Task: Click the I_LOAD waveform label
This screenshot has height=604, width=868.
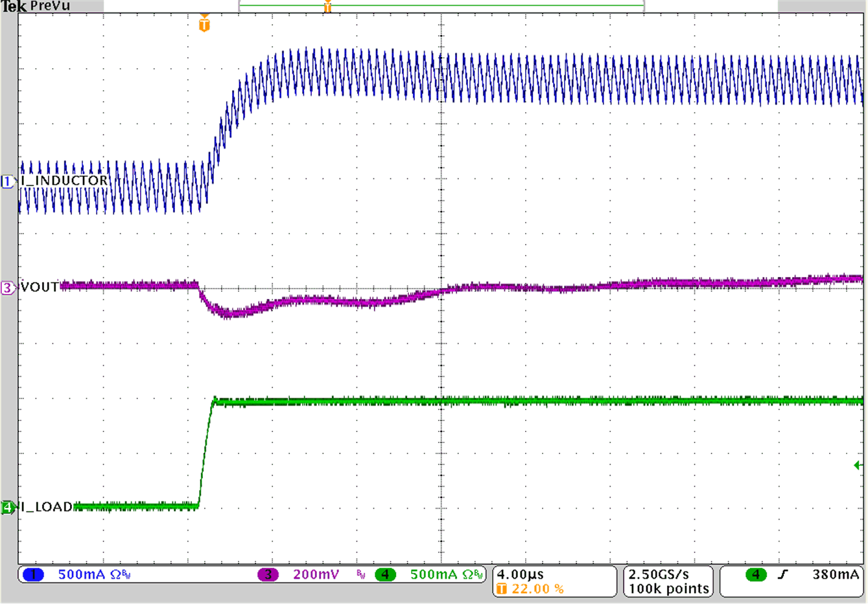Action: (47, 507)
